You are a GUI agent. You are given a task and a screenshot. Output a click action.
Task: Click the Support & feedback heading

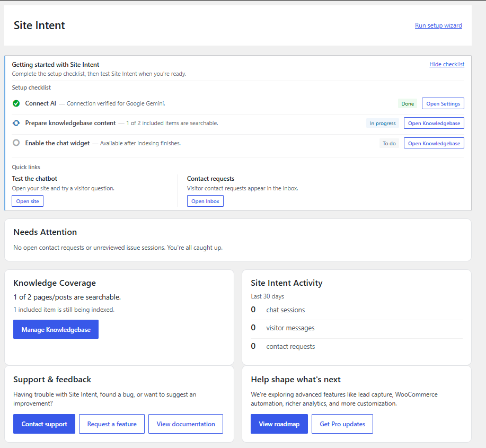[x=52, y=380]
